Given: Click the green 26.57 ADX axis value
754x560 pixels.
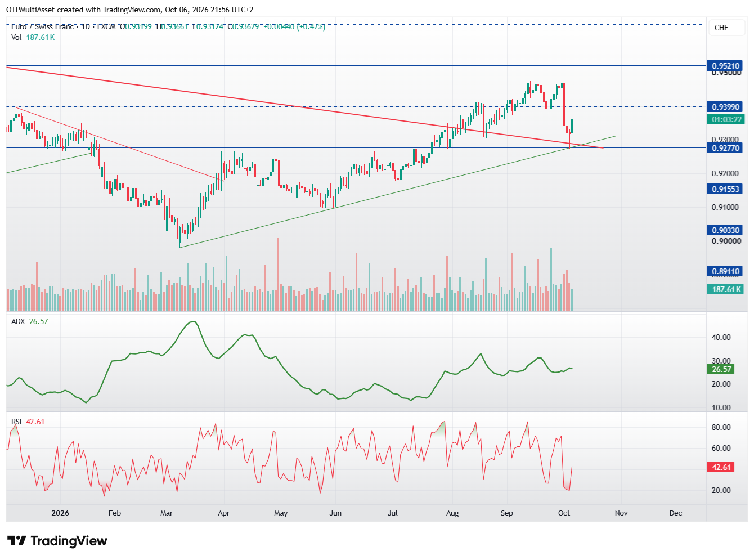Looking at the screenshot, I should [x=721, y=369].
